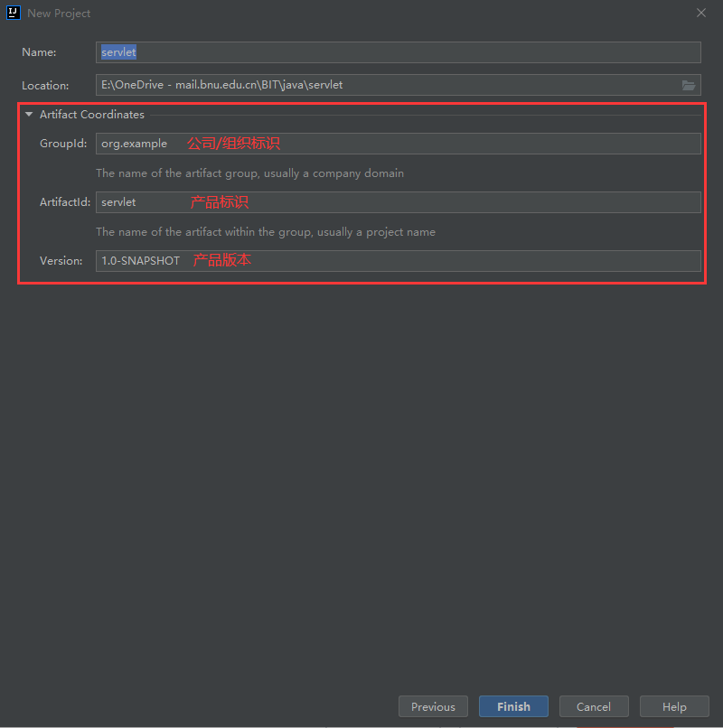Open Help from the dialog footer
This screenshot has height=728, width=723.
(674, 706)
